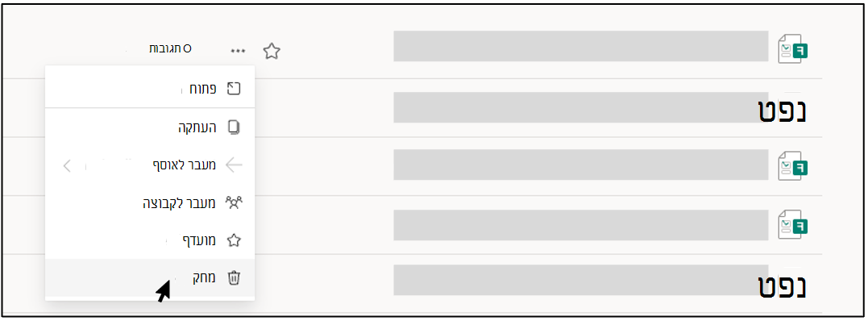Click the trash can icon next to מחק

(235, 277)
